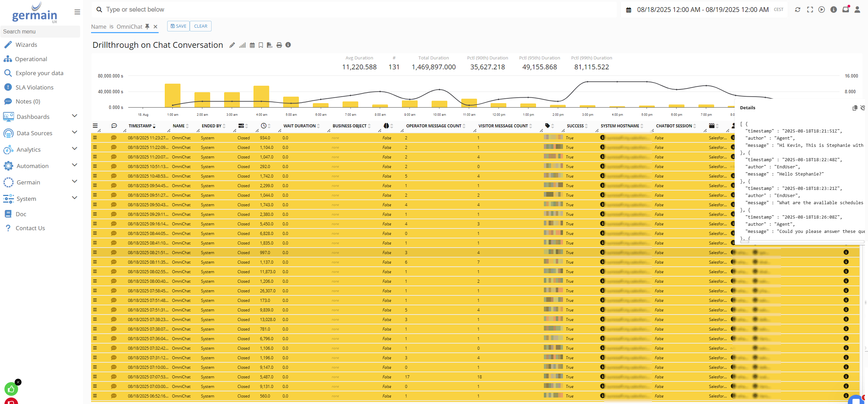Screen dimensions: 868x404
Task: Pin the Name is OmniChat filter
Action: pyautogui.click(x=147, y=26)
